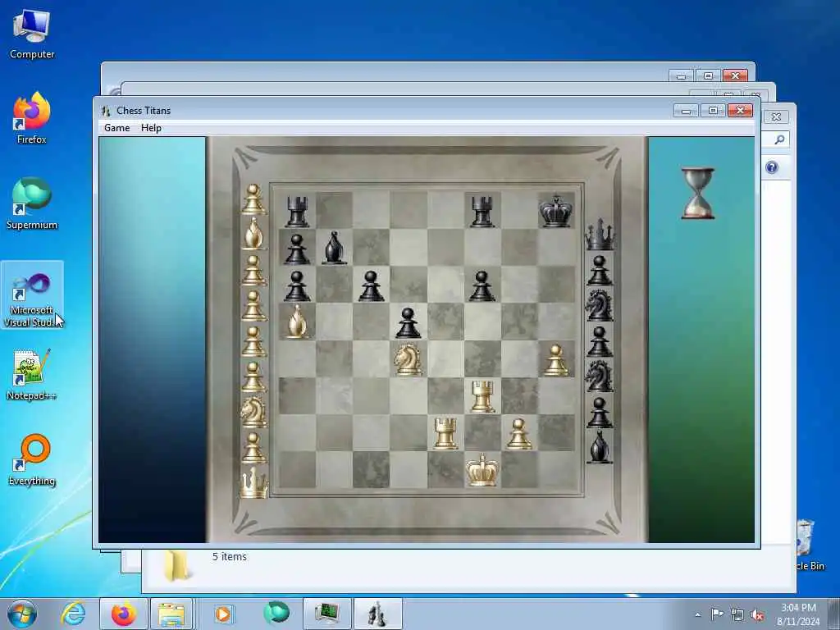Select the folder icon beside '5 items'
This screenshot has width=840, height=630.
(x=176, y=566)
